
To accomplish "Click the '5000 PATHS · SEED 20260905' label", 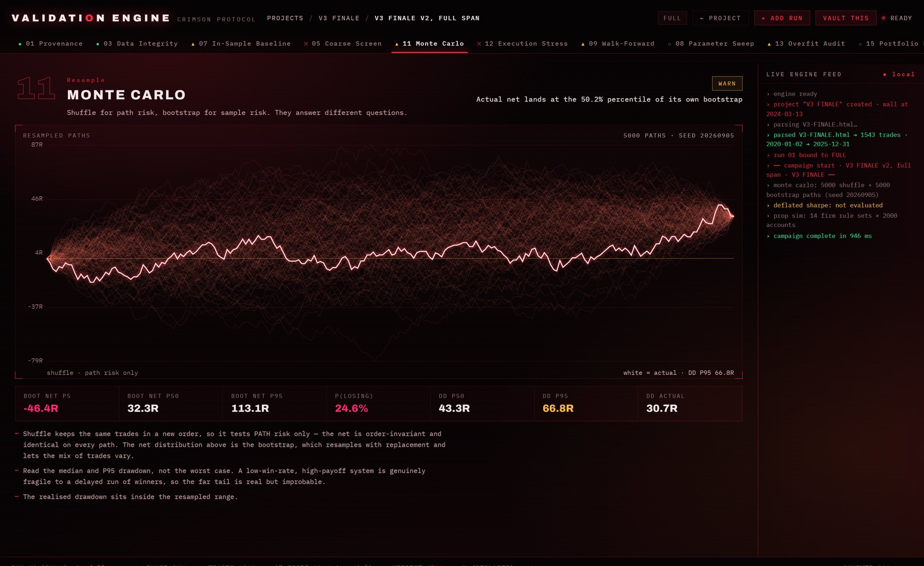I will click(x=679, y=136).
